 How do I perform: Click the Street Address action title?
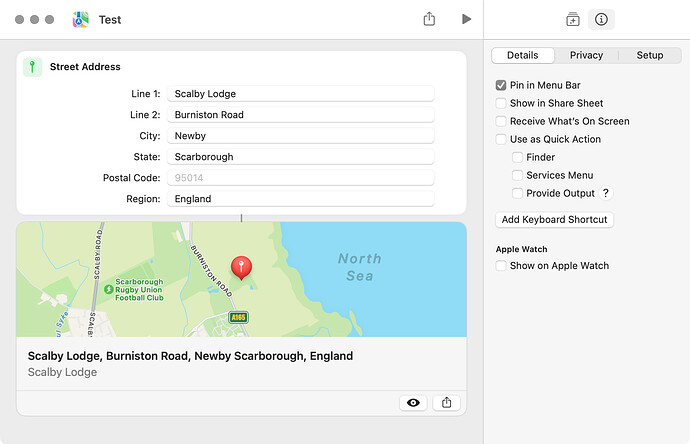(85, 67)
